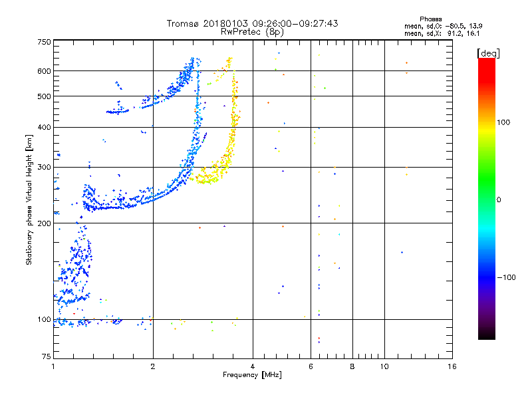Click the 'Stationary phase Virtual Height [km]' axis label
Viewport: 532px width, 399px height.
pos(29,199)
